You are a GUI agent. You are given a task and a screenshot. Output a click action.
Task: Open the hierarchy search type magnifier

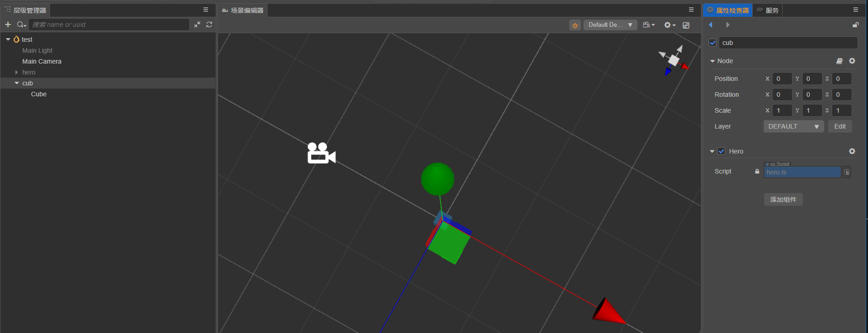[x=21, y=25]
